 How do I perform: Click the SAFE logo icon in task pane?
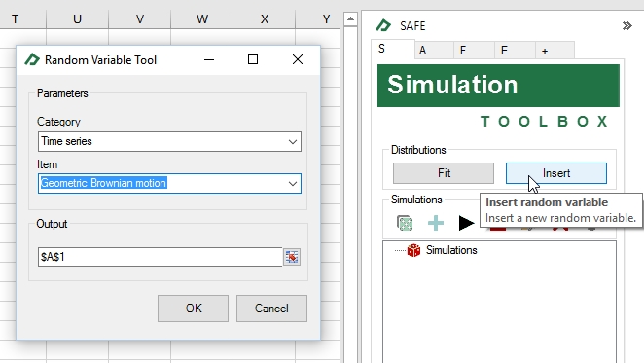(383, 25)
